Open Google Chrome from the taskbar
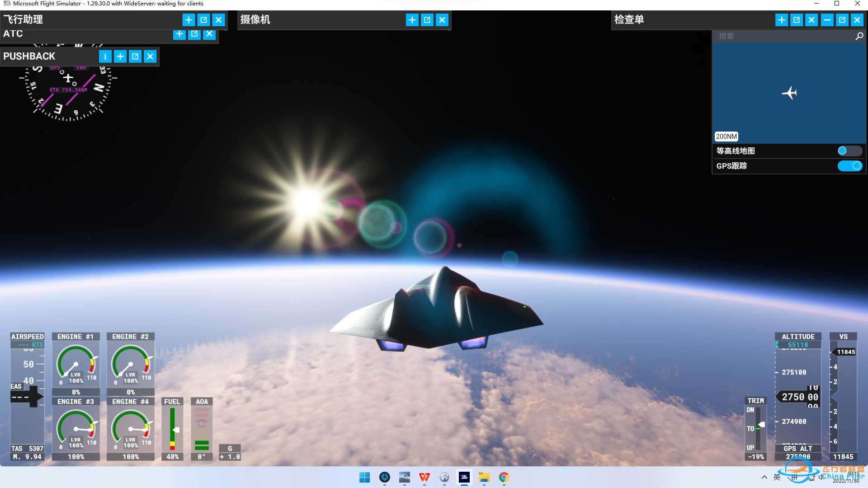This screenshot has height=488, width=868. coord(504,477)
